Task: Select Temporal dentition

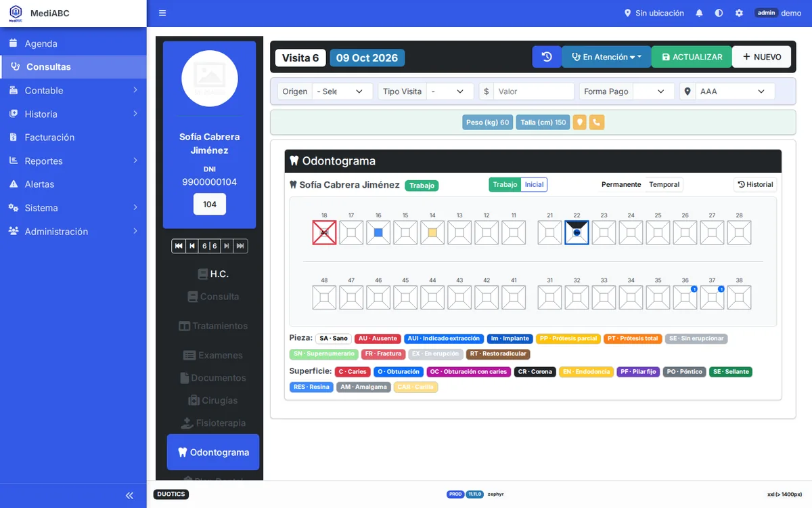Action: pos(664,184)
